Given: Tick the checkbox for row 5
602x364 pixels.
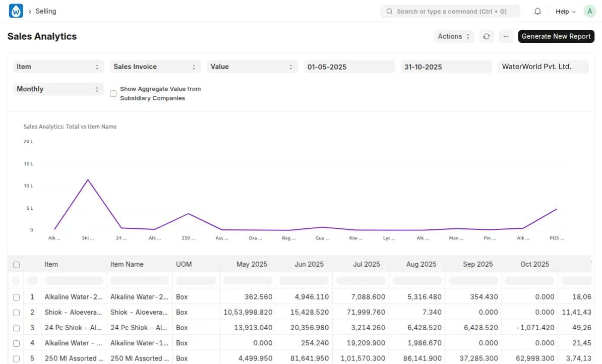Looking at the screenshot, I should point(17,359).
